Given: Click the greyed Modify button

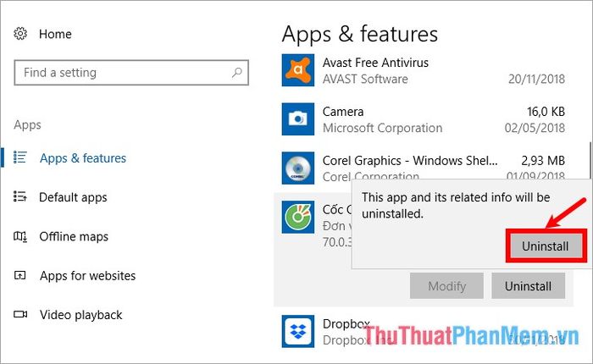Looking at the screenshot, I should click(446, 286).
